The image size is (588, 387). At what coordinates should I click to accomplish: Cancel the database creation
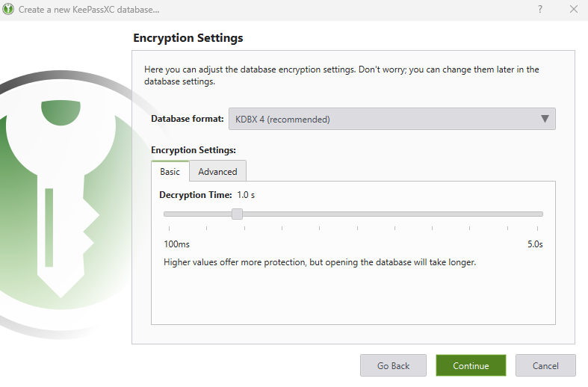(x=545, y=365)
